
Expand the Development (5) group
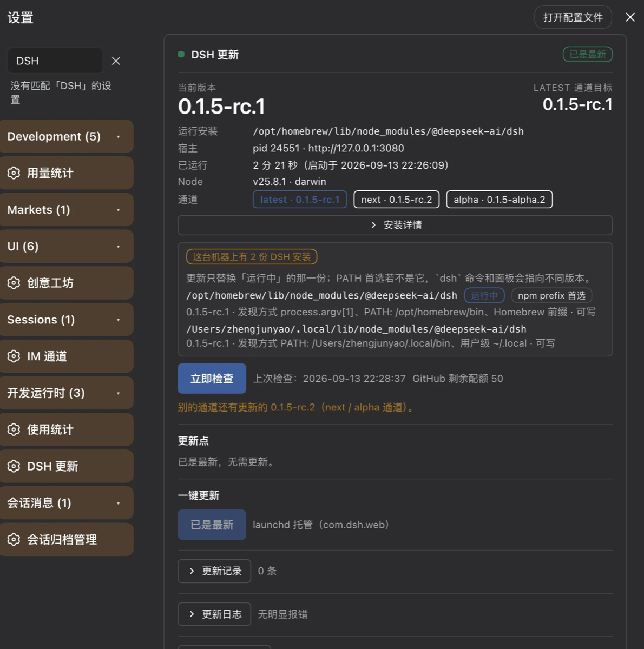(x=67, y=136)
